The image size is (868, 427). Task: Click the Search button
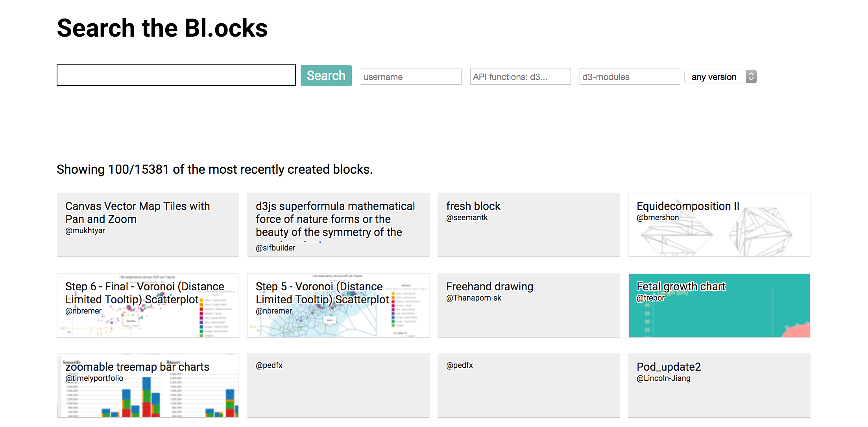point(326,75)
